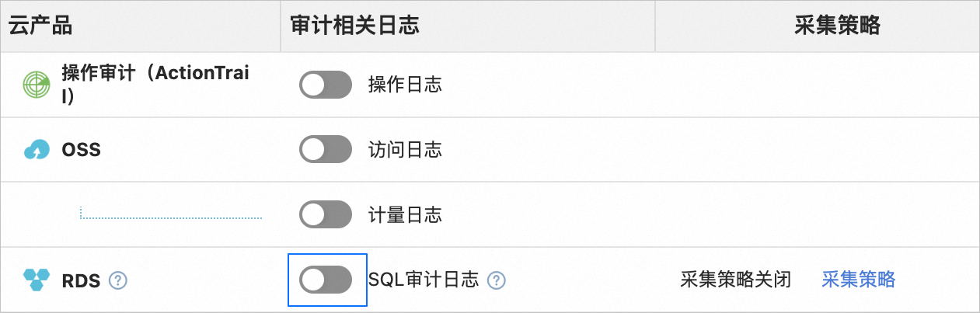Image resolution: width=980 pixels, height=313 pixels.
Task: Open the blue 采集策略 link
Action: [858, 280]
